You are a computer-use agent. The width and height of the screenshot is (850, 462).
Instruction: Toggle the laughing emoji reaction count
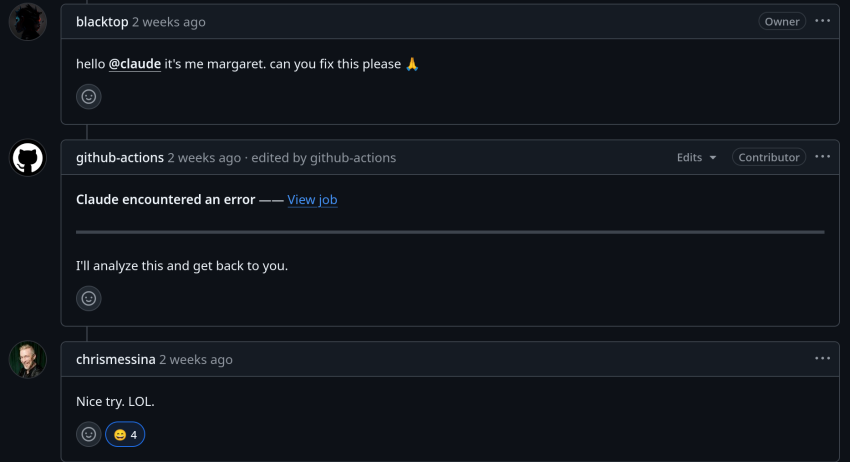point(125,434)
